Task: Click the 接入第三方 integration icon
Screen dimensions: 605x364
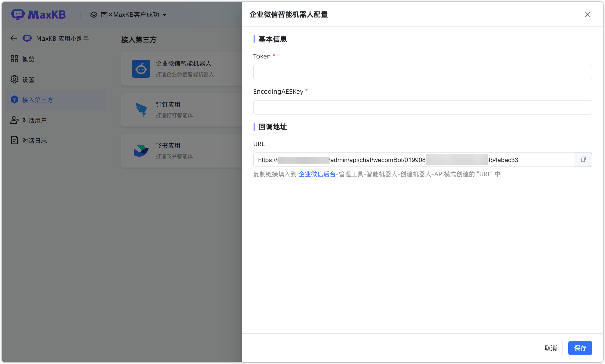Action: [x=14, y=100]
